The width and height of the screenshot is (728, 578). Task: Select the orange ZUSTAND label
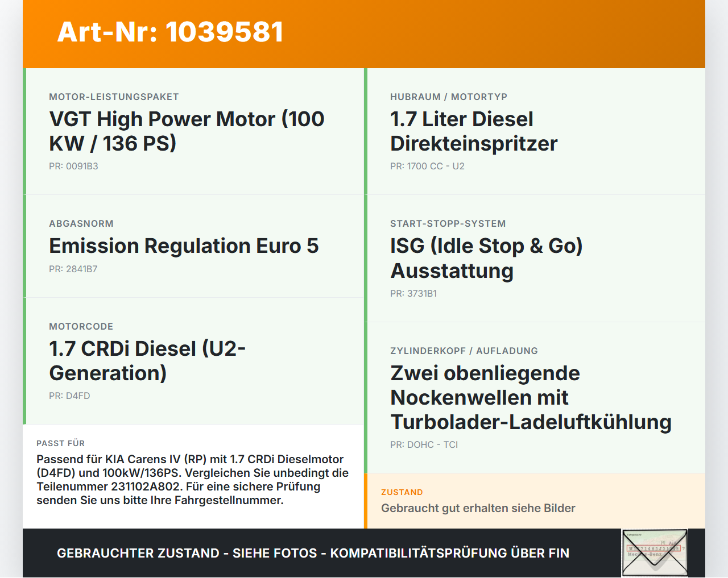click(402, 492)
